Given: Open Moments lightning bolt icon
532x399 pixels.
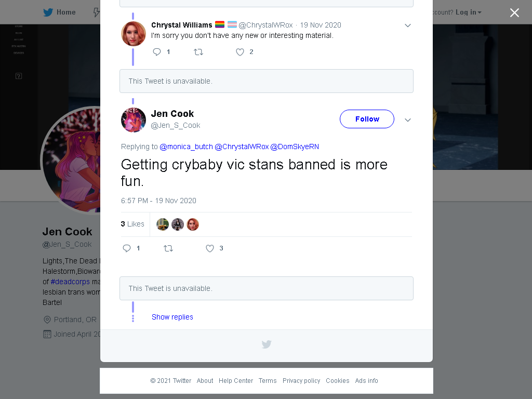Looking at the screenshot, I should point(96,12).
